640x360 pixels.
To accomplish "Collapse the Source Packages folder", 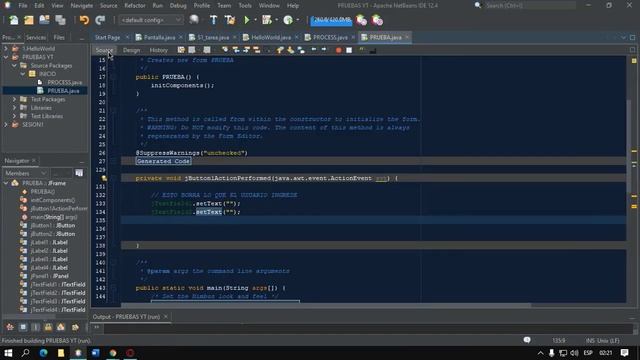I will 14,65.
